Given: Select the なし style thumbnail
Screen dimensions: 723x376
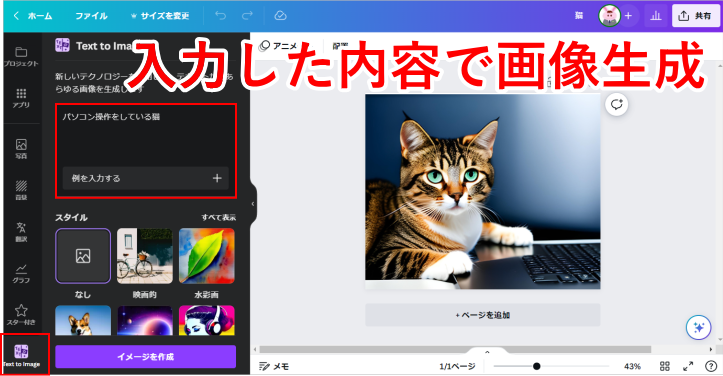Looking at the screenshot, I should click(83, 256).
